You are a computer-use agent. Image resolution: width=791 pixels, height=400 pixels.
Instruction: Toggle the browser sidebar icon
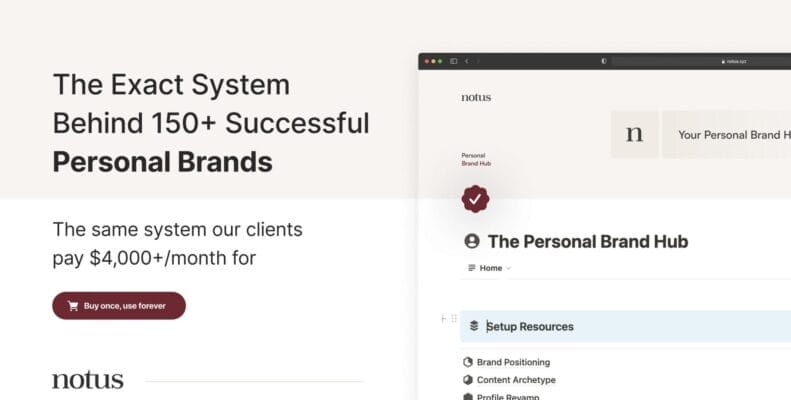tap(453, 61)
